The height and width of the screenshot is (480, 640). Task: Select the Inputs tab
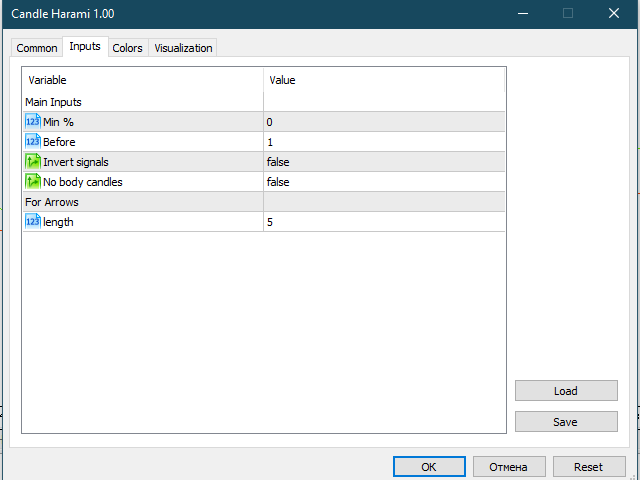tap(85, 47)
